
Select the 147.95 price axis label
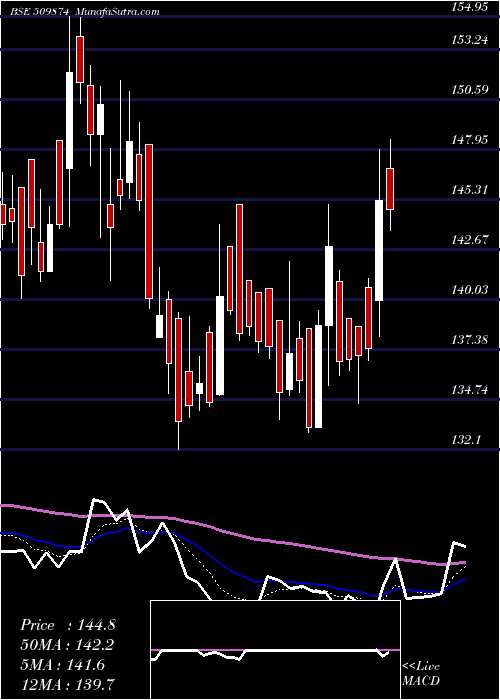point(468,140)
